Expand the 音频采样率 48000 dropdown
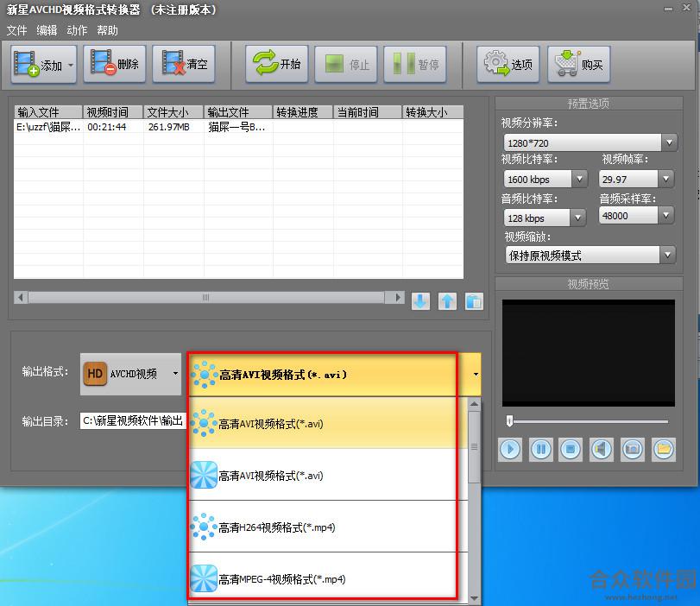 [665, 215]
